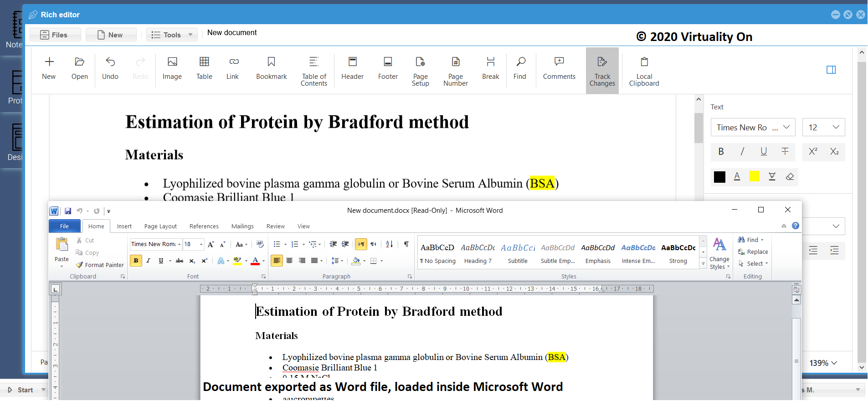Click Paste in Word clipboard group
Viewport: 868px width, 401px height.
[x=62, y=252]
